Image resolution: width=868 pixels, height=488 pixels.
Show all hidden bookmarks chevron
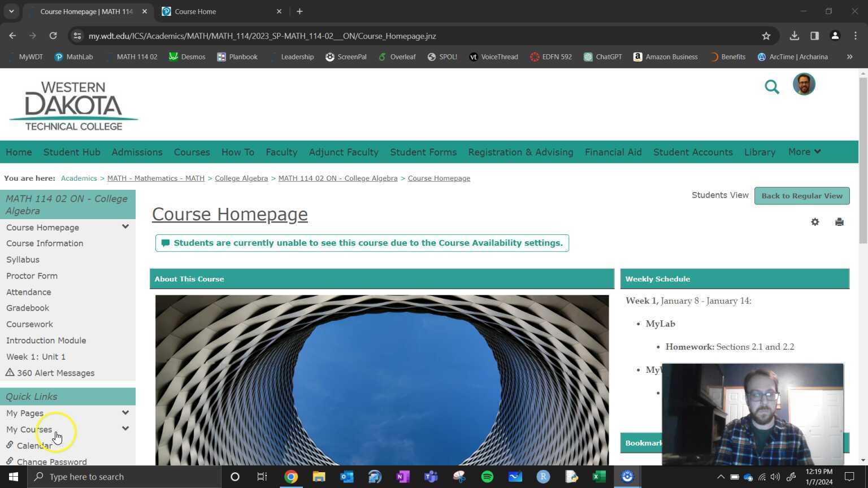coord(849,57)
